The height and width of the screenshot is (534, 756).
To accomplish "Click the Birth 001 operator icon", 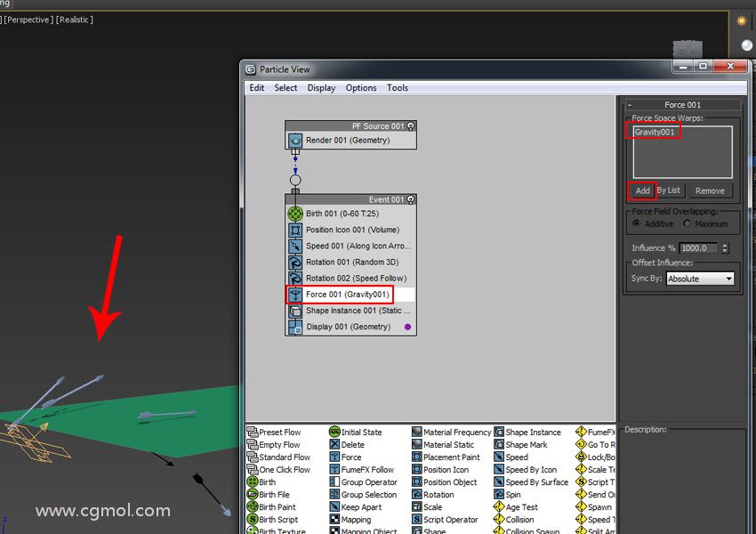I will [x=295, y=214].
